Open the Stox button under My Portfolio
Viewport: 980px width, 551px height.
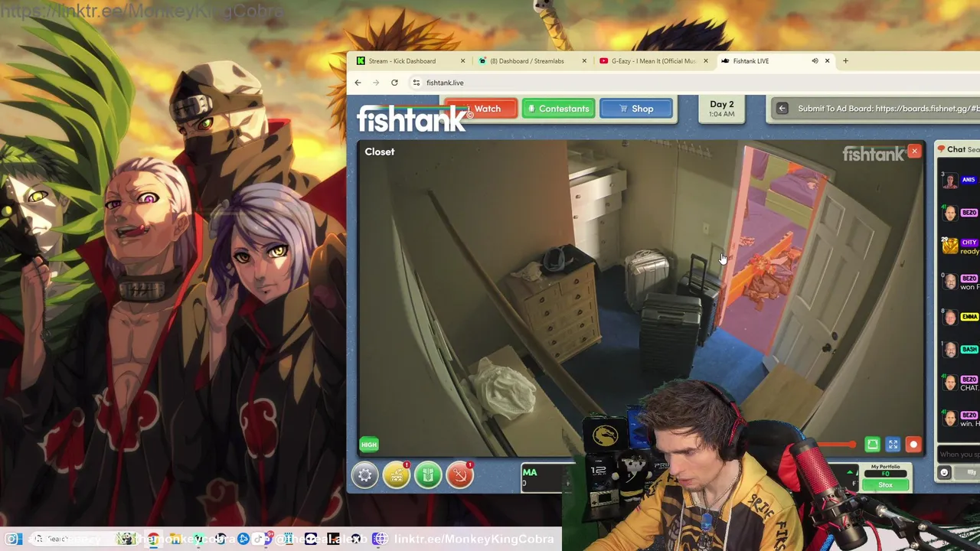click(885, 485)
